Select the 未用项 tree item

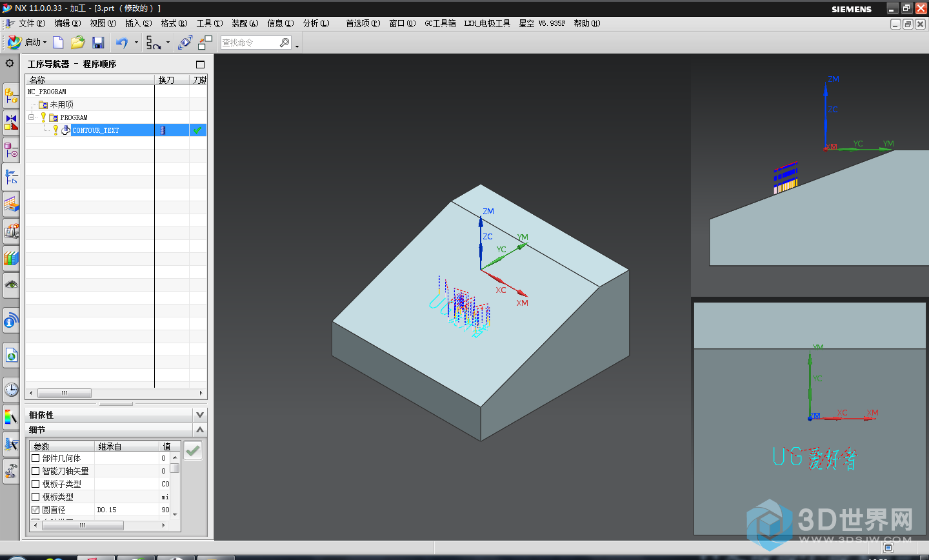[x=61, y=105]
